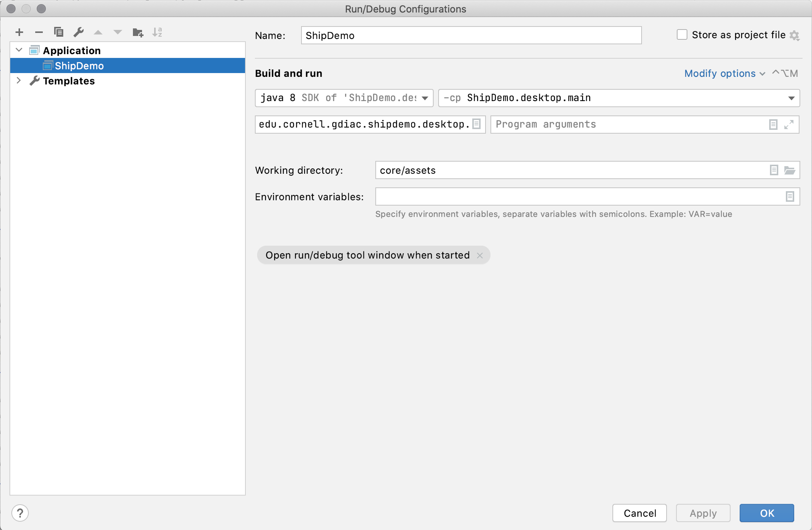Click the Create New Folder icon
This screenshot has width=812, height=530.
138,33
